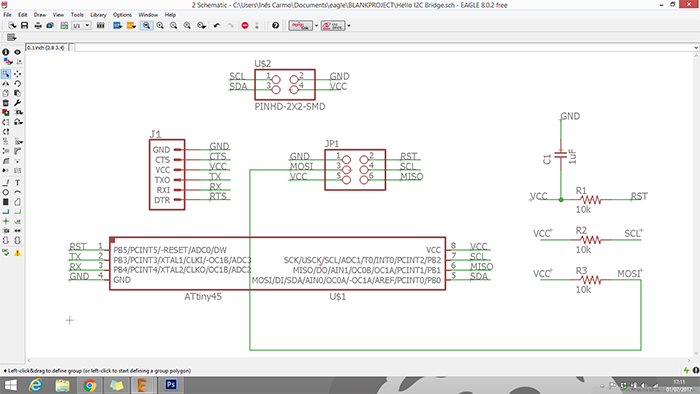Select the Line drawing tool
This screenshot has height=394, width=700.
click(x=6, y=182)
